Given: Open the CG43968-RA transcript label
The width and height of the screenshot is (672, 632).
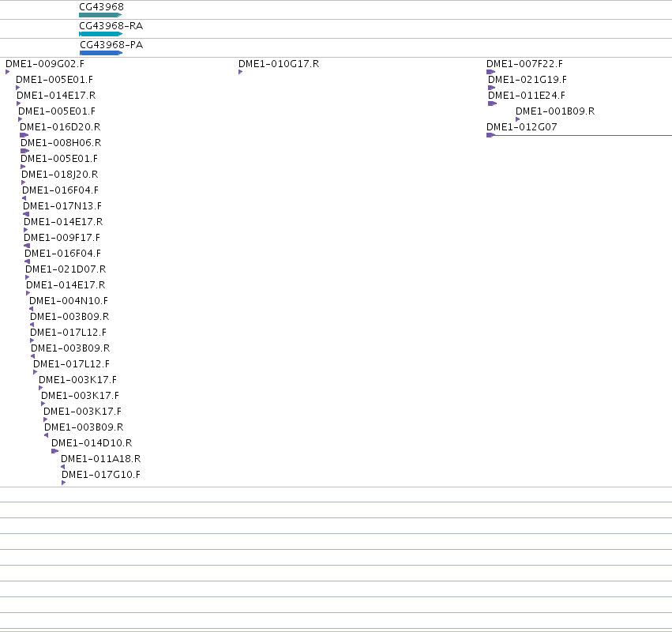Looking at the screenshot, I should click(x=111, y=26).
